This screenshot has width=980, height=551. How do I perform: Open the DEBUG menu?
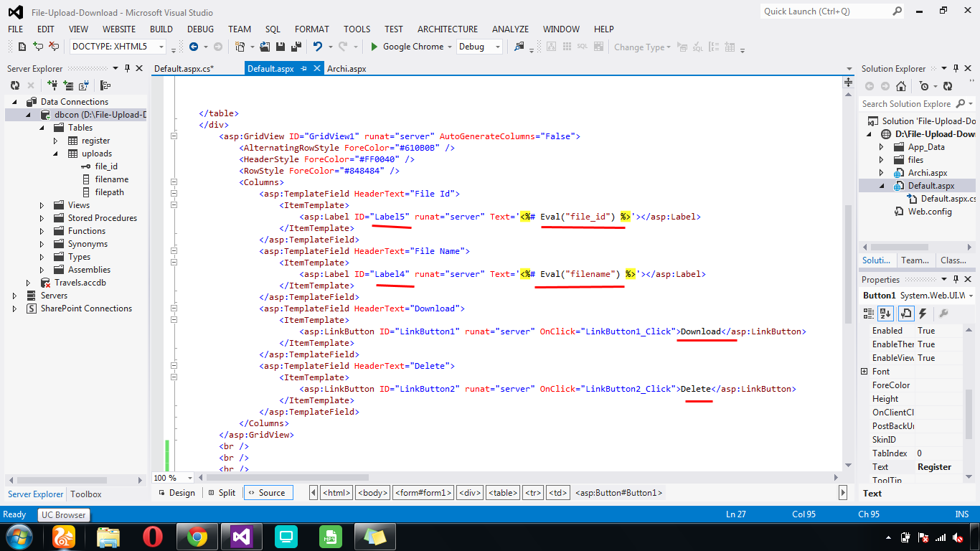[201, 29]
